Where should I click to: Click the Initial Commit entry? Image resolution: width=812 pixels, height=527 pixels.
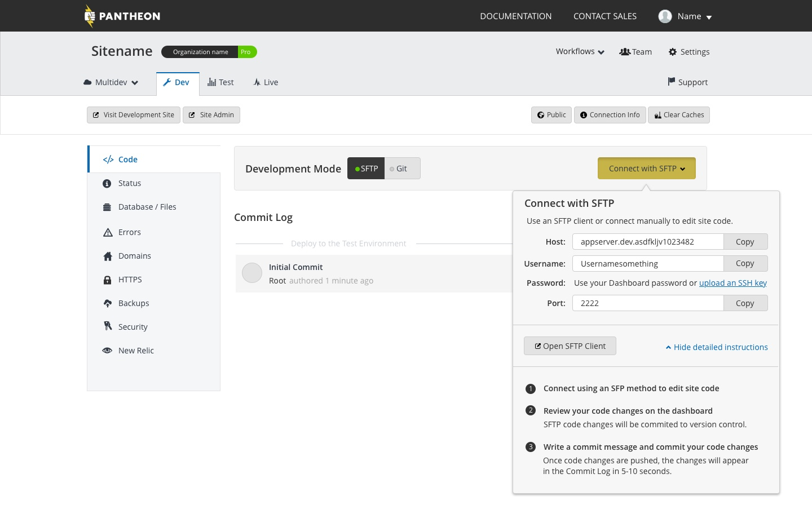tap(374, 273)
